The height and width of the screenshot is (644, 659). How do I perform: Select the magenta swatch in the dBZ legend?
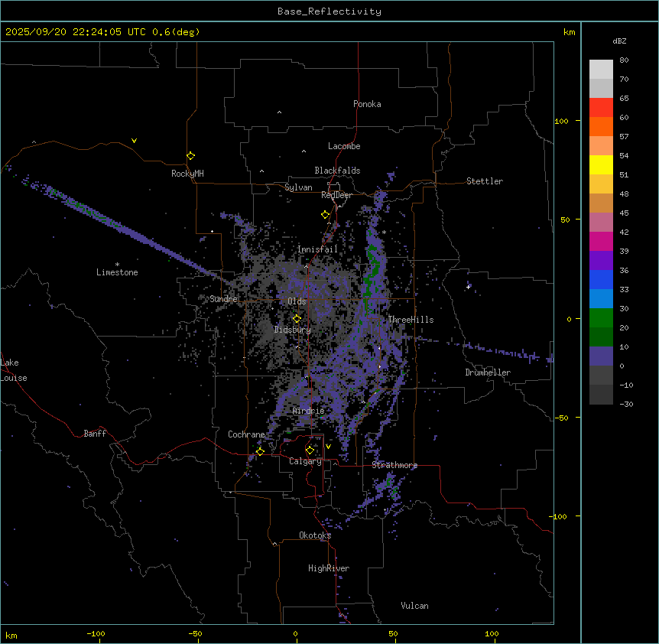tap(601, 241)
